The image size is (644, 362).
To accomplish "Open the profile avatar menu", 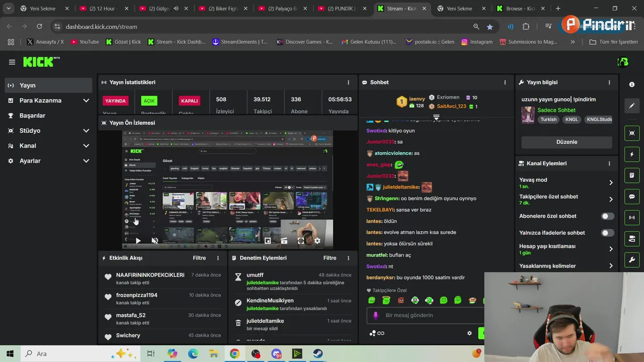I will 623,62.
